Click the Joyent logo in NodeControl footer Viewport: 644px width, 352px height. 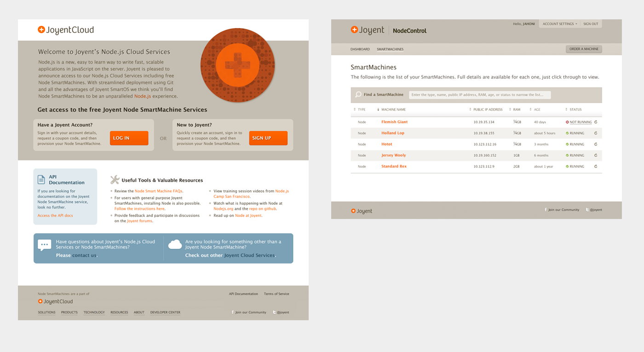(x=362, y=211)
